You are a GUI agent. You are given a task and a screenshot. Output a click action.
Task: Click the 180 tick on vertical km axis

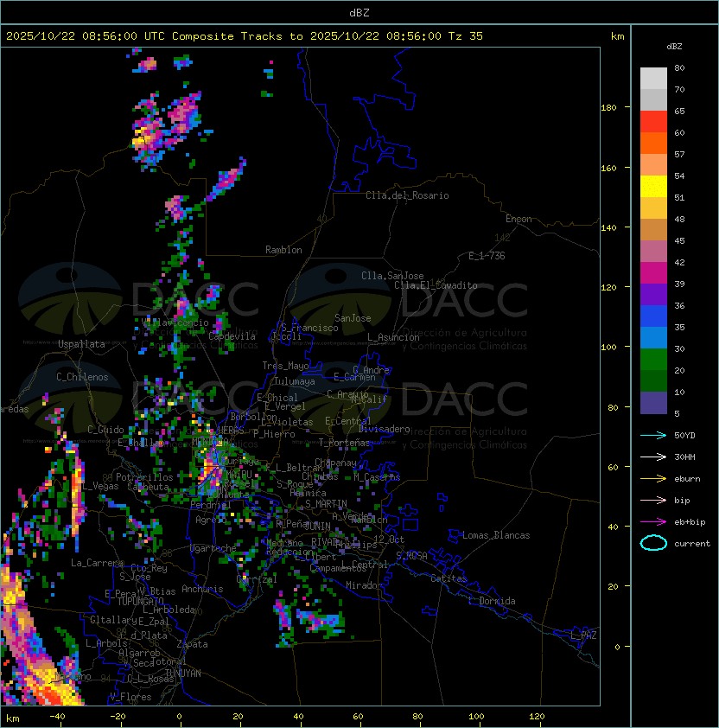(x=608, y=108)
